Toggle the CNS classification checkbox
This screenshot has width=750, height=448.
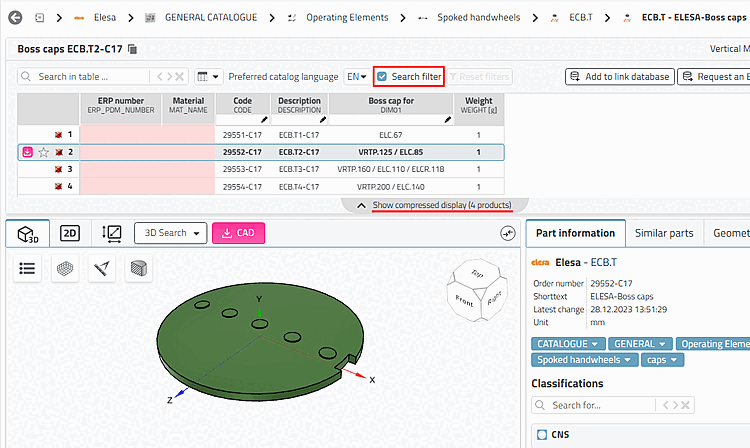[x=542, y=435]
